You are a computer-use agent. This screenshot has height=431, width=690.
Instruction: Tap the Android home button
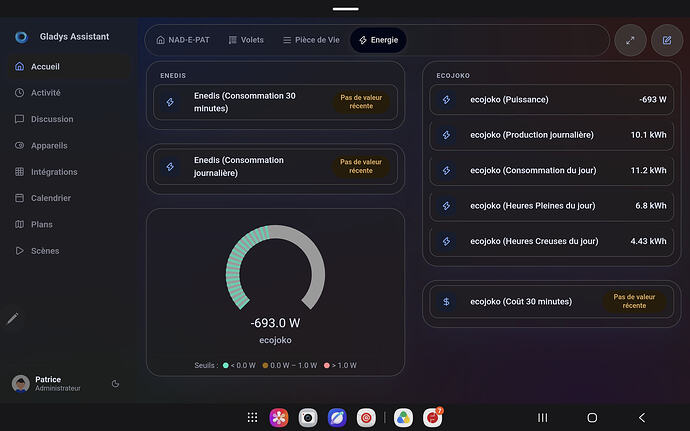pos(592,417)
